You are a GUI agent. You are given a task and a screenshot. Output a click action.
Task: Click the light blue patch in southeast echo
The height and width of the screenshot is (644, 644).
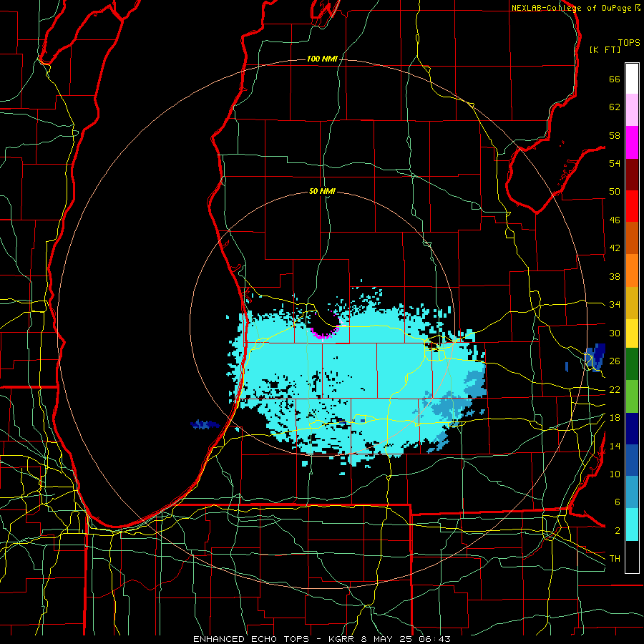(x=452, y=404)
